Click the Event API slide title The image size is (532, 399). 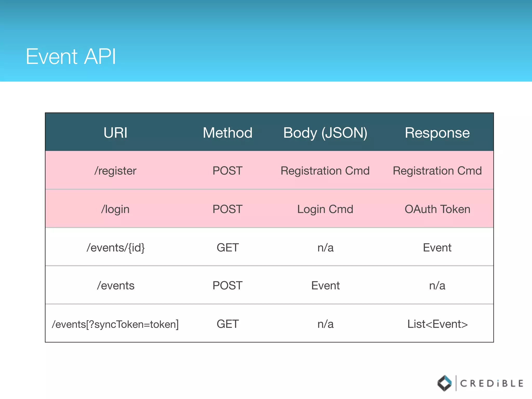click(71, 56)
